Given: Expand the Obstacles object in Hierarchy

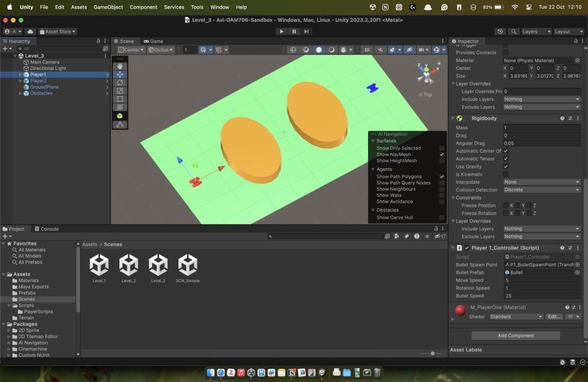Looking at the screenshot, I should click(x=21, y=93).
